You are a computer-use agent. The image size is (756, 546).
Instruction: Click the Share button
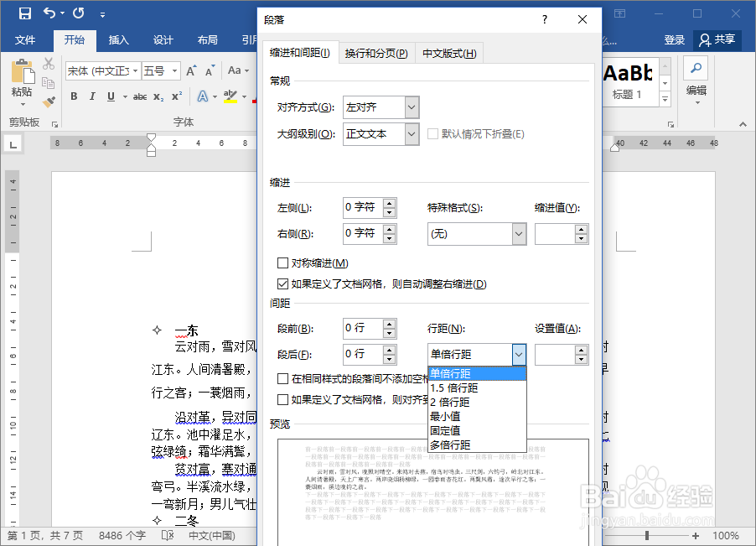coord(717,40)
